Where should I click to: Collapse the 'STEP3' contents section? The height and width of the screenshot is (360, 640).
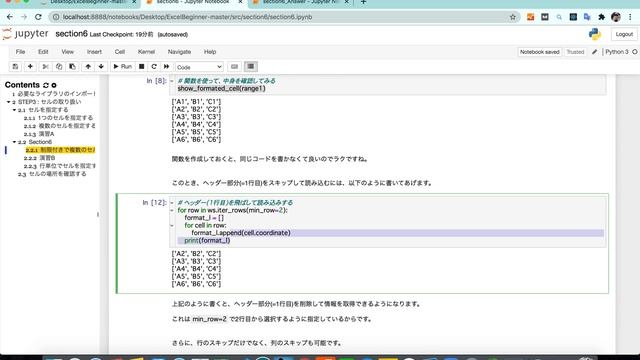tap(8, 102)
